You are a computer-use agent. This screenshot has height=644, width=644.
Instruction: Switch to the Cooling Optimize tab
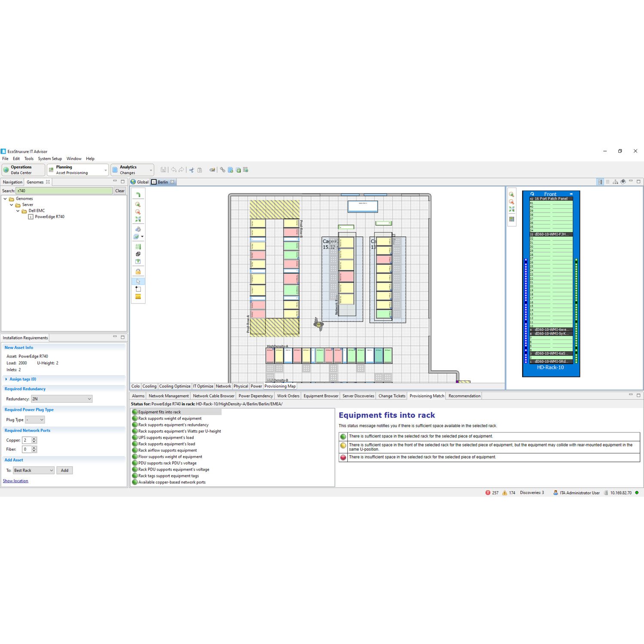pyautogui.click(x=175, y=386)
